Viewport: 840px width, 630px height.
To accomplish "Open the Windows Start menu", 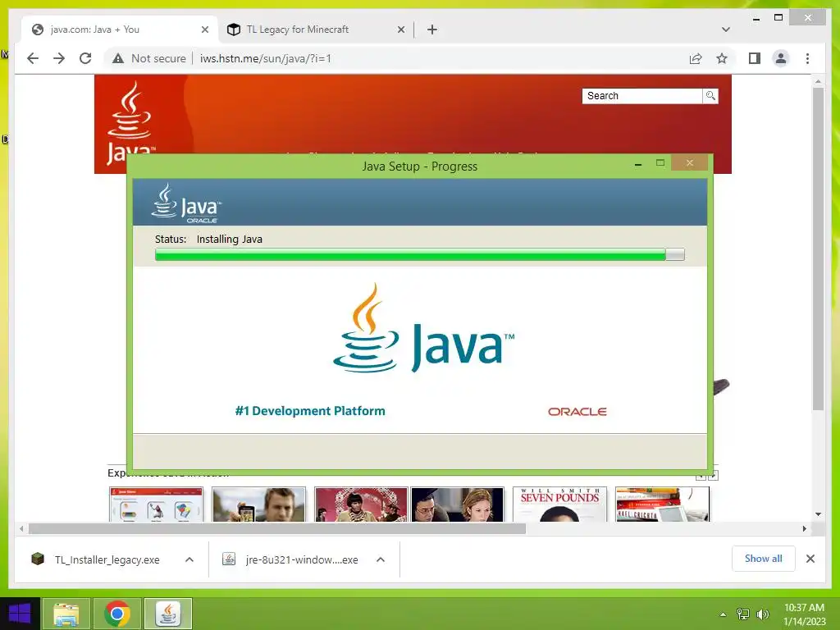I will (20, 614).
